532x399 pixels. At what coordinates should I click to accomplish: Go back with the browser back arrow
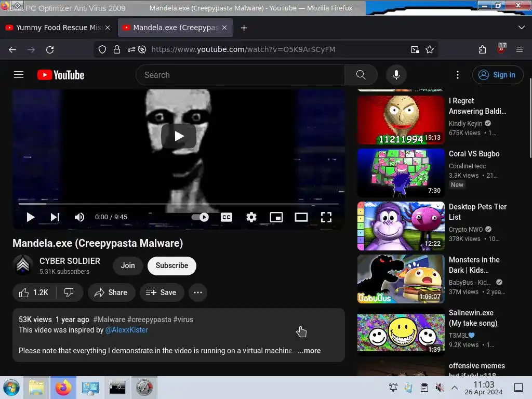(x=12, y=49)
